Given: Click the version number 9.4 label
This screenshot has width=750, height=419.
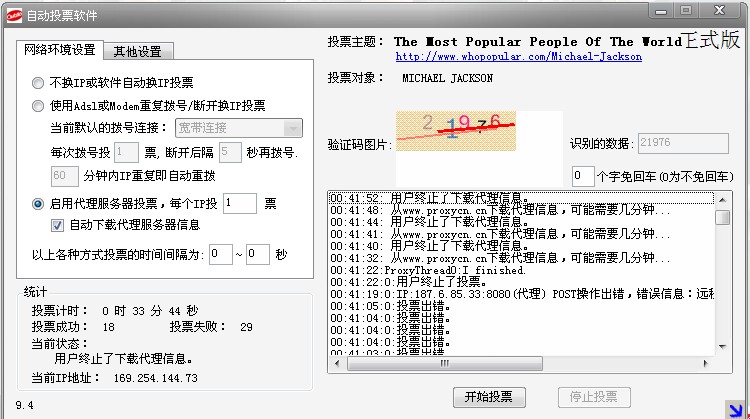Looking at the screenshot, I should pyautogui.click(x=24, y=406).
